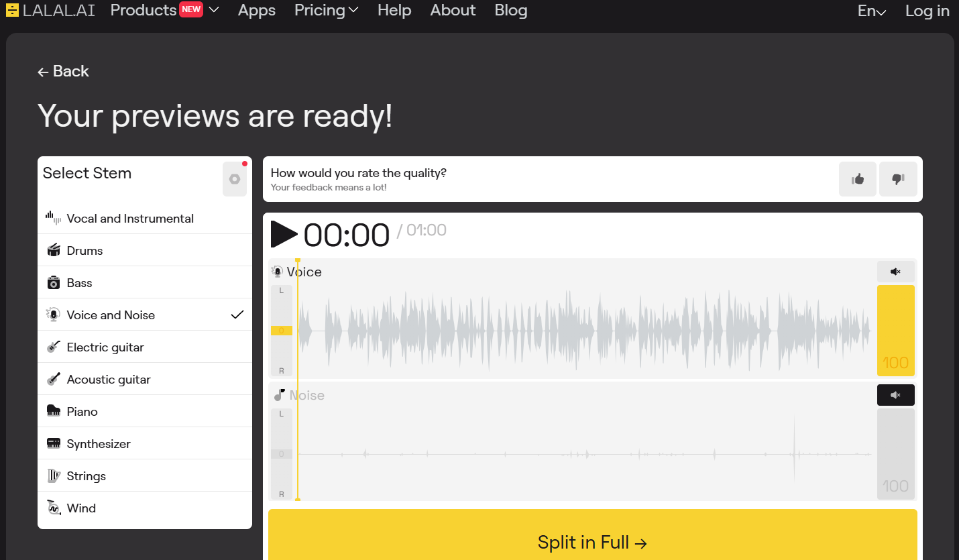Screen dimensions: 959x560
Task: Select the Voice and Noise stem
Action: (x=145, y=315)
